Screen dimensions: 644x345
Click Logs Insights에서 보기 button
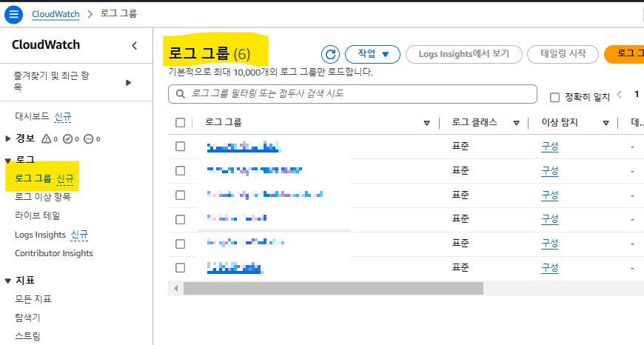[x=463, y=54]
